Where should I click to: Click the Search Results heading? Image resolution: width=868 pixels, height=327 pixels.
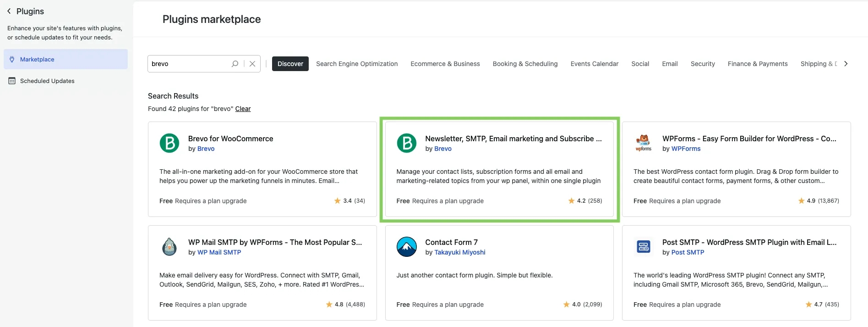173,96
